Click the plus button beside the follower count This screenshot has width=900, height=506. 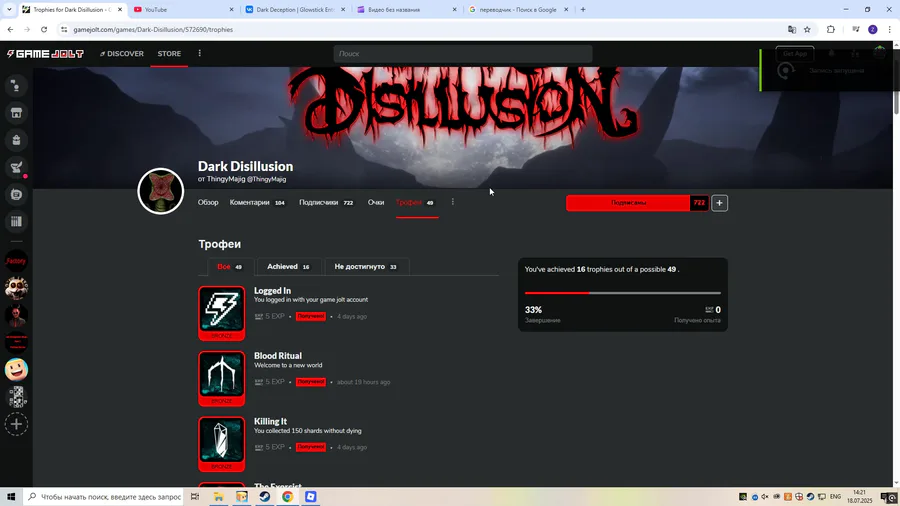tap(719, 203)
